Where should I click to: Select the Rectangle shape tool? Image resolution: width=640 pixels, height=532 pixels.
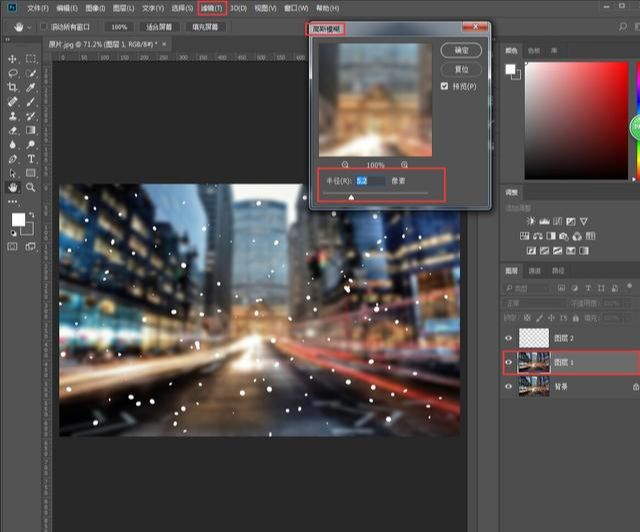[31, 173]
